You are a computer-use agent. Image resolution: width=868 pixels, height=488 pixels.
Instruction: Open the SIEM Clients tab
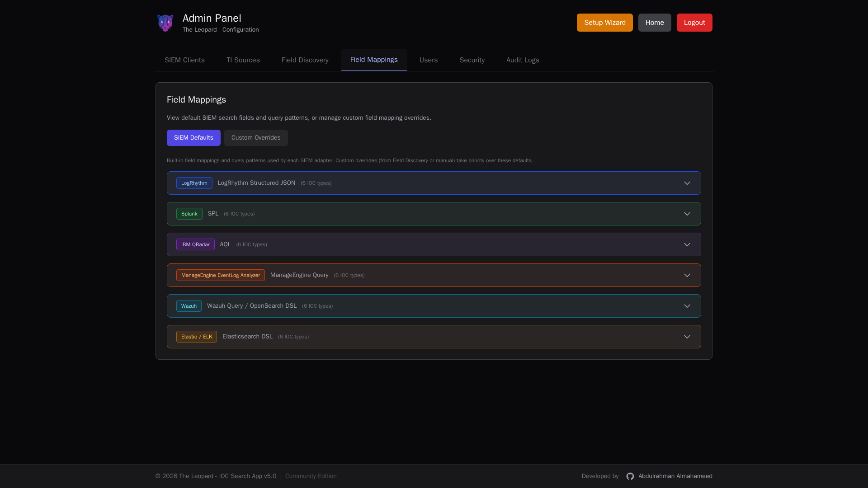184,60
